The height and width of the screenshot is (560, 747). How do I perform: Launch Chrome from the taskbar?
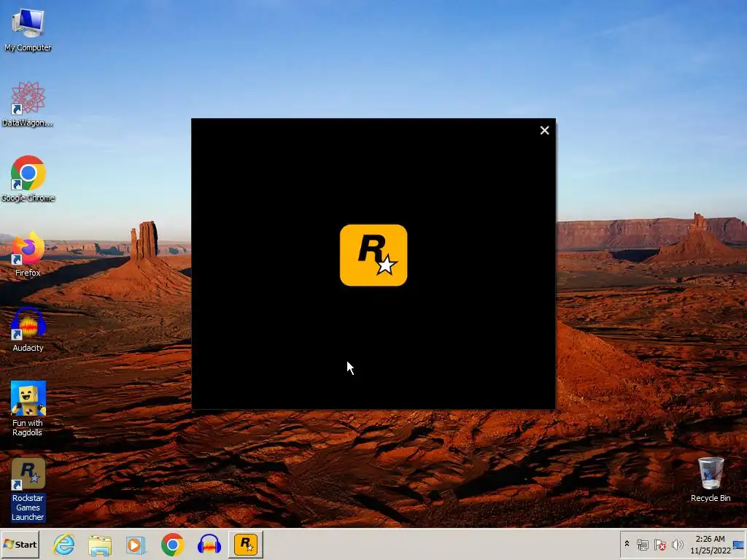(x=172, y=544)
